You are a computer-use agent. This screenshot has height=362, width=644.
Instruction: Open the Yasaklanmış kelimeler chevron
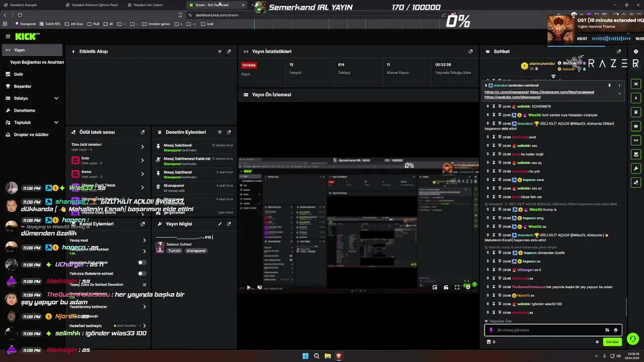pos(144,307)
